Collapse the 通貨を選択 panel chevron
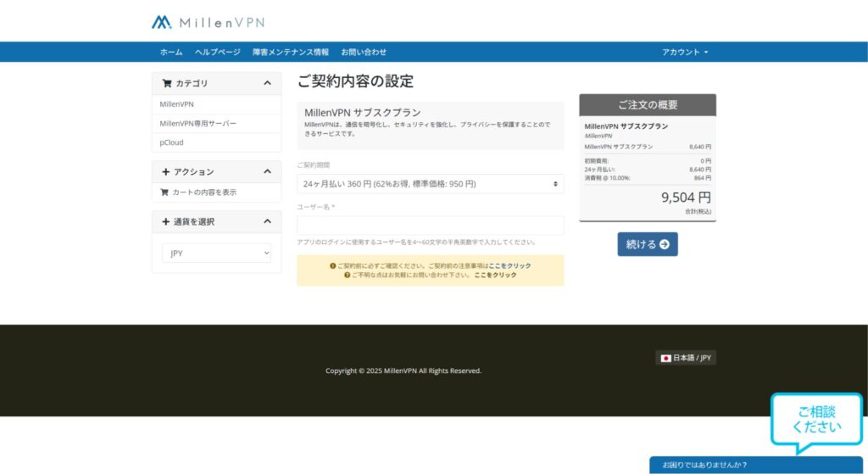This screenshot has height=474, width=868. coord(267,221)
